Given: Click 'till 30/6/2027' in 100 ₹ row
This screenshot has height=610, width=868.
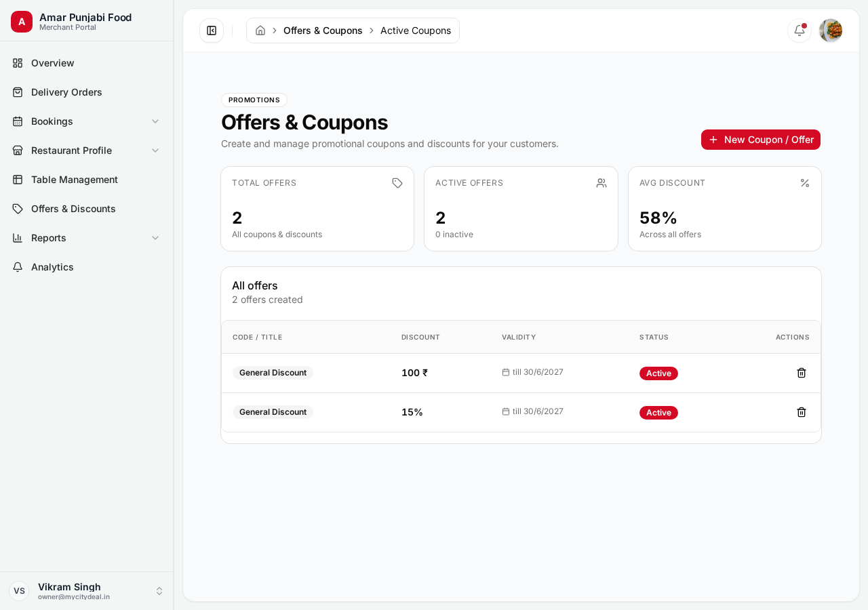Looking at the screenshot, I should tap(538, 372).
